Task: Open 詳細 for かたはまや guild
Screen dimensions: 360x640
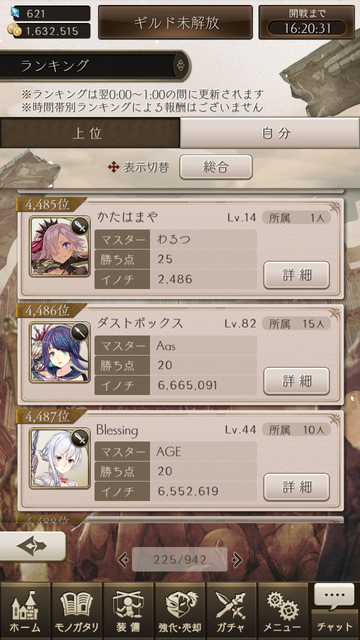Action: [x=296, y=275]
